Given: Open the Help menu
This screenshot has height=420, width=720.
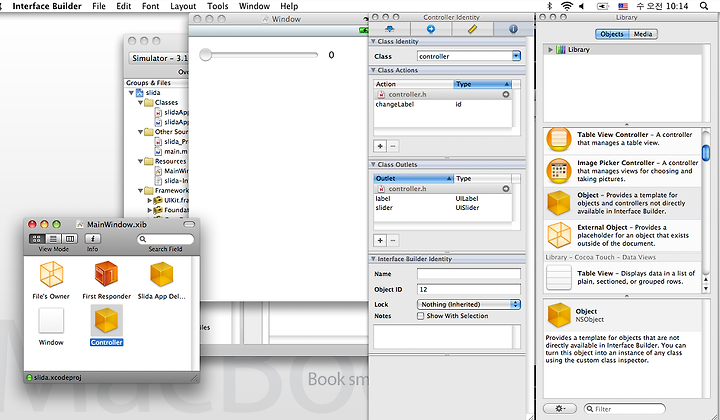Looking at the screenshot, I should point(289,6).
